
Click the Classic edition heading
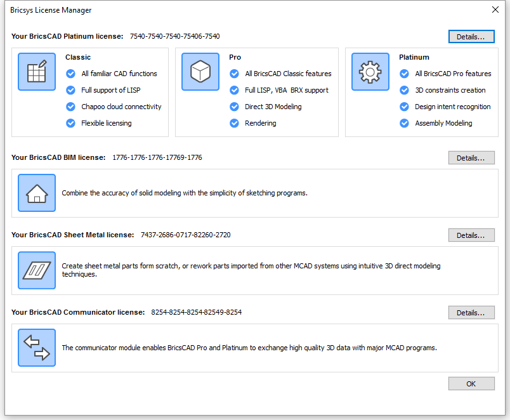(x=78, y=57)
